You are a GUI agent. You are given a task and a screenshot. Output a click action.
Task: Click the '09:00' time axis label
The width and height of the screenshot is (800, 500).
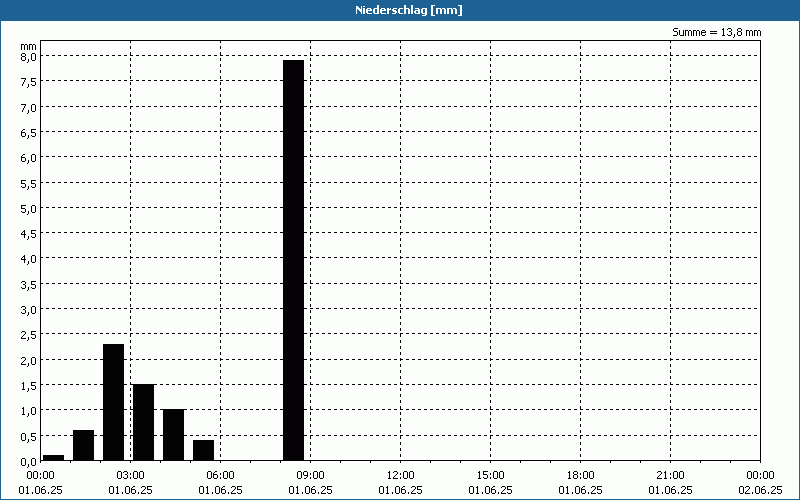[x=310, y=476]
